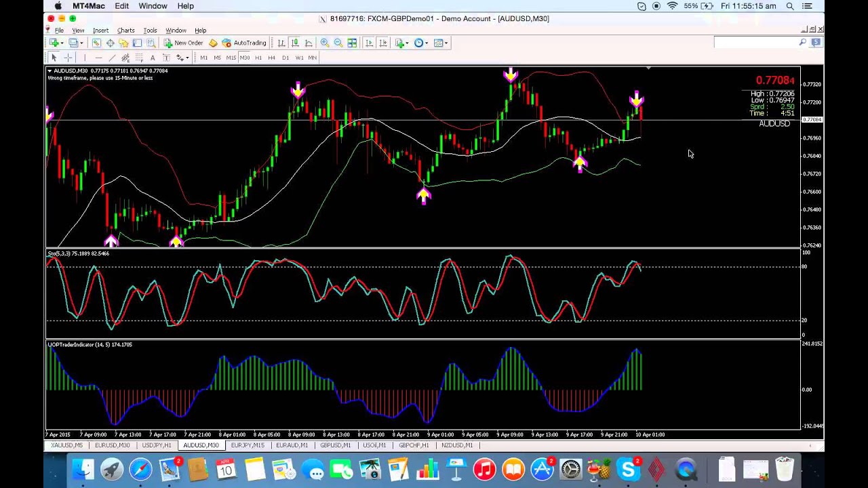Open Spotlight search in the menu bar
868x488 pixels.
click(x=790, y=6)
